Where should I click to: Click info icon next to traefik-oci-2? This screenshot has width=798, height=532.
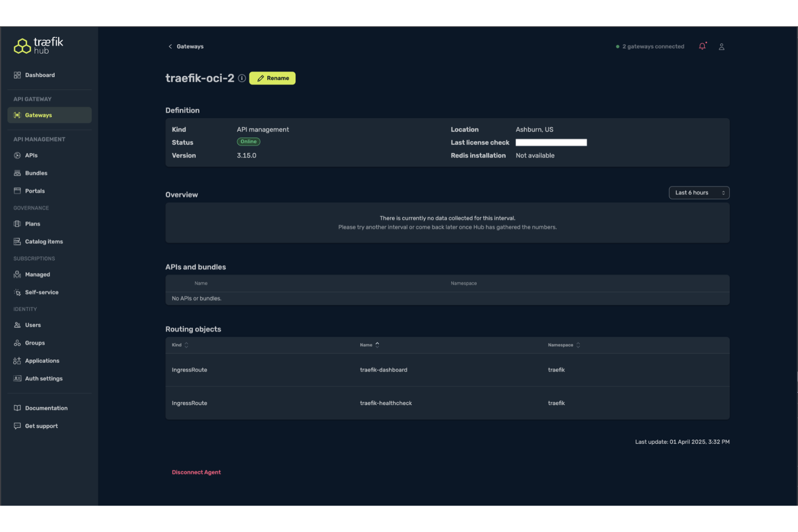[x=242, y=78]
